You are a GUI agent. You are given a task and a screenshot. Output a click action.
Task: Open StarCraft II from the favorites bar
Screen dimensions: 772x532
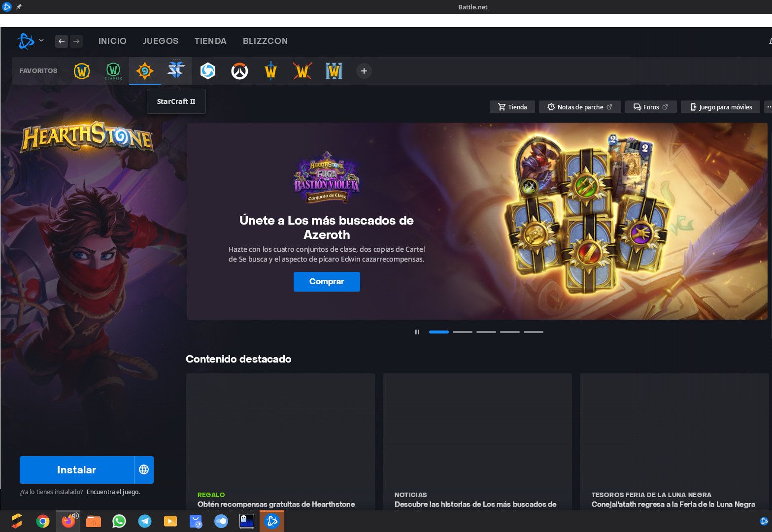(176, 70)
